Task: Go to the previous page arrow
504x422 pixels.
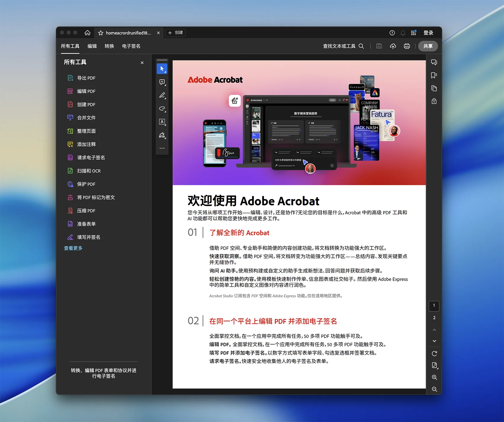Action: [x=434, y=330]
